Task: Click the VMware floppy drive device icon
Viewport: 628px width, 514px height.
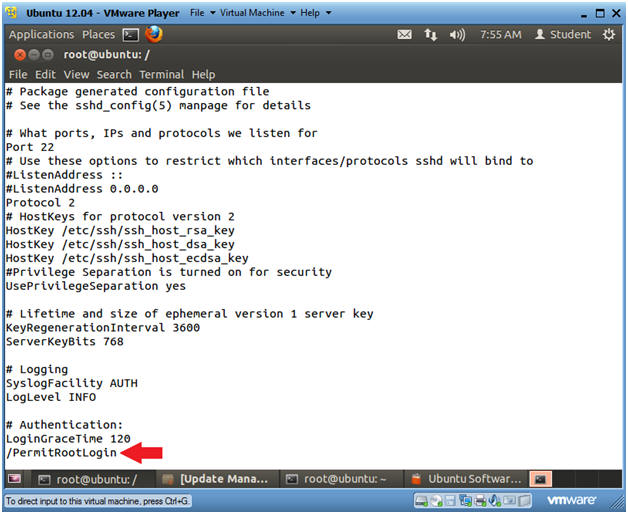Action: (x=451, y=500)
